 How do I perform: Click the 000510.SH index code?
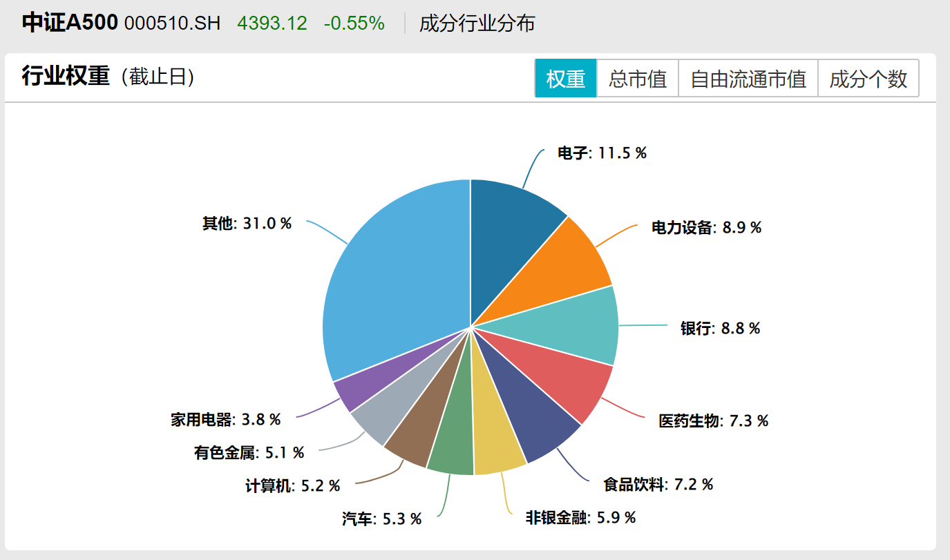point(172,23)
